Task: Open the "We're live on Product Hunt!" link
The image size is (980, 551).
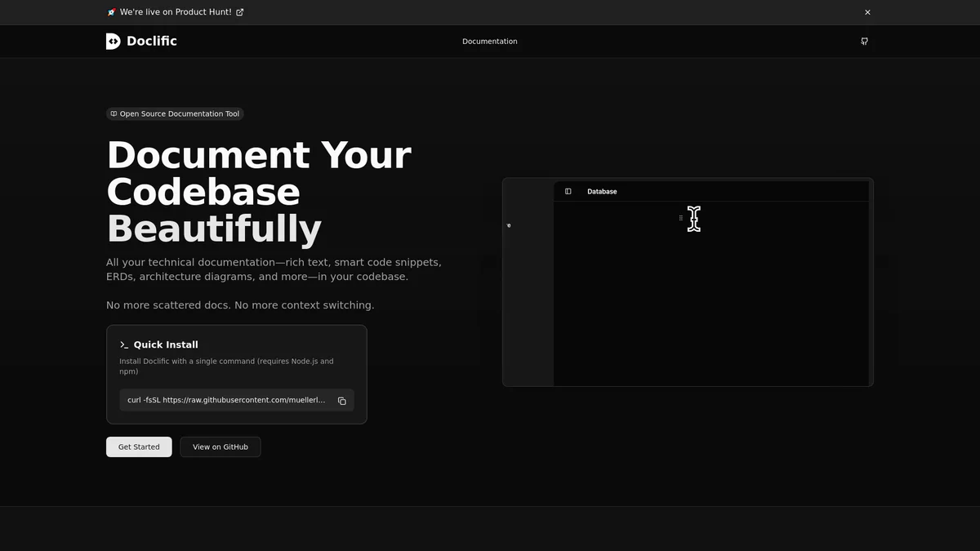Action: point(175,12)
